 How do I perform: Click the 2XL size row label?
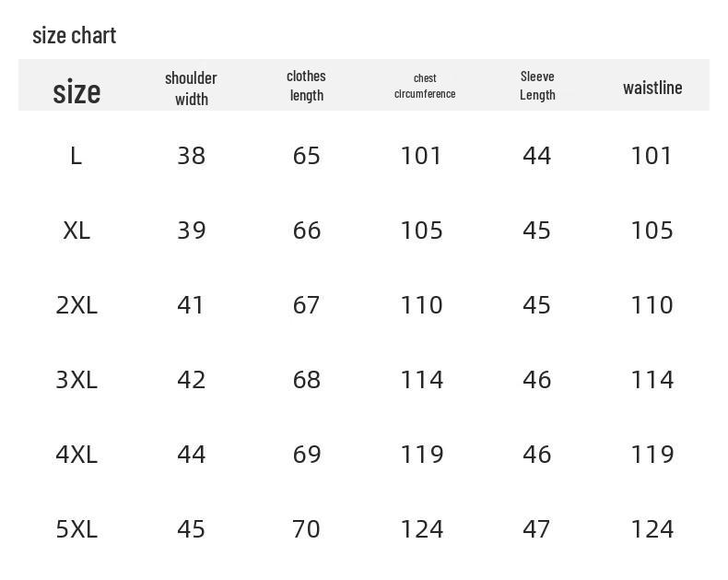point(76,305)
